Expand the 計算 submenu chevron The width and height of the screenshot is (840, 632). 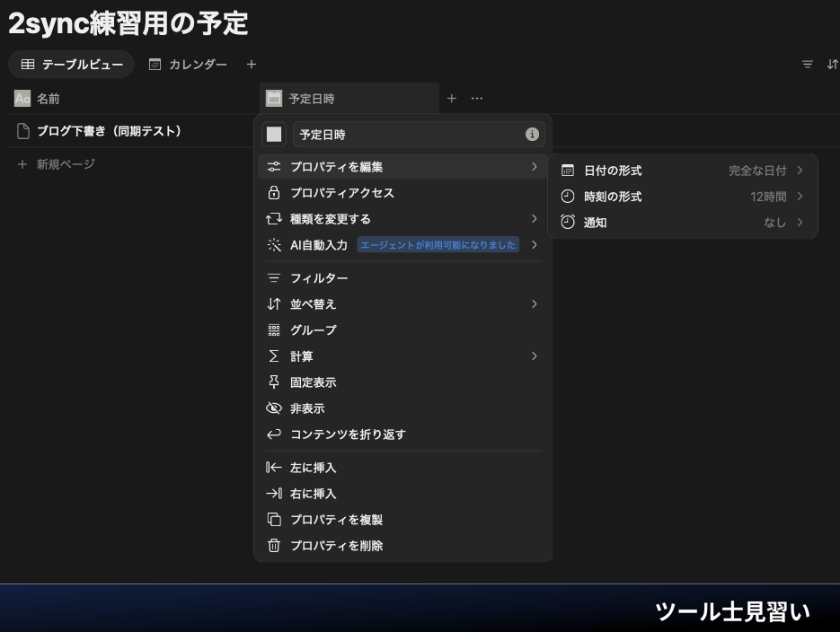coord(535,356)
